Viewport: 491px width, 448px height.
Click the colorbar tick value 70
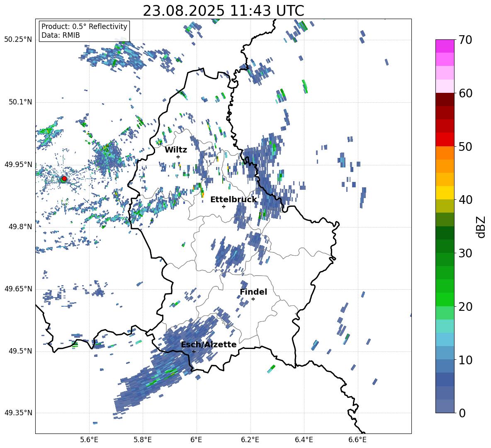[x=465, y=40]
